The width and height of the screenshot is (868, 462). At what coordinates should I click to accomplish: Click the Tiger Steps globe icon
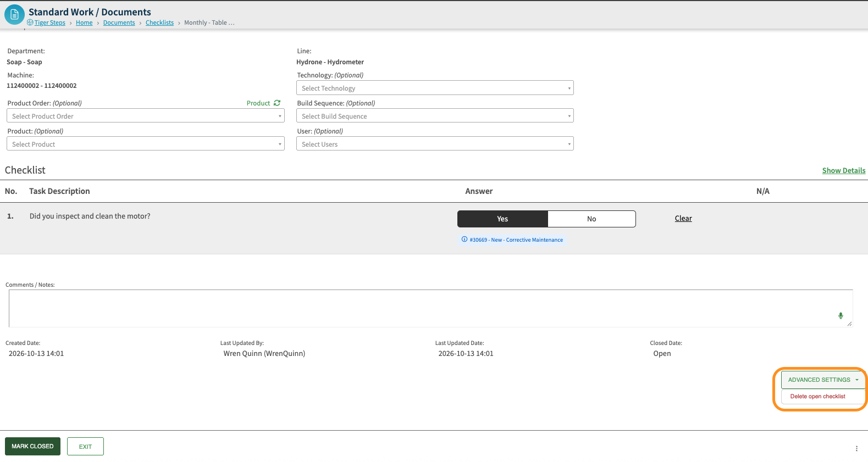pyautogui.click(x=30, y=23)
